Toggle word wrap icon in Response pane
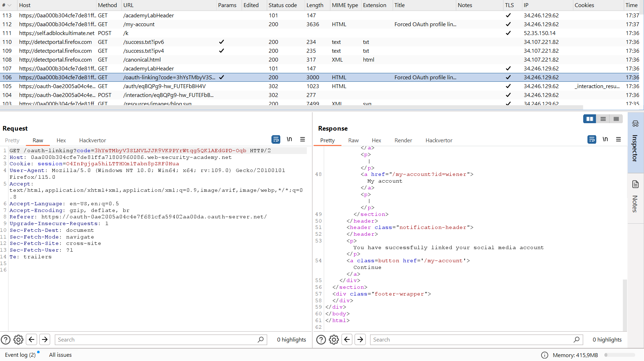 point(592,139)
